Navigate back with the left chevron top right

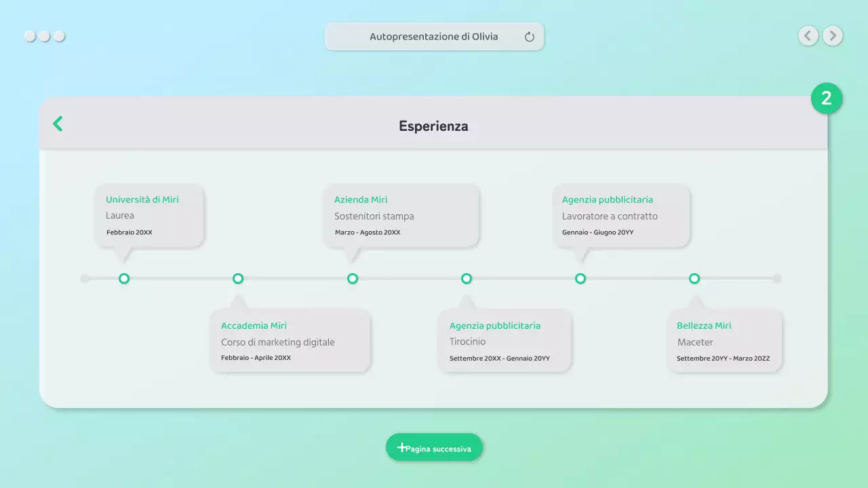click(x=808, y=35)
